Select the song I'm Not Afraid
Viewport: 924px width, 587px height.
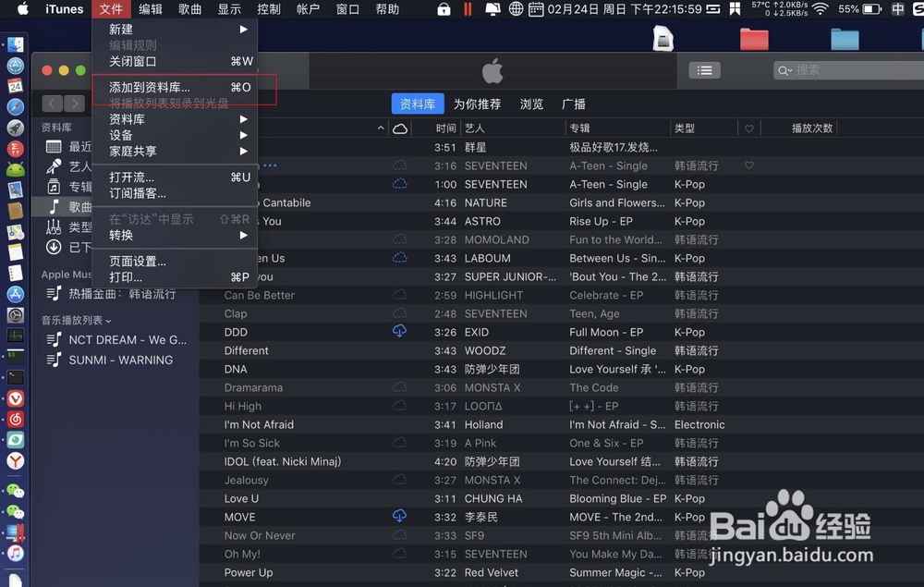[259, 424]
